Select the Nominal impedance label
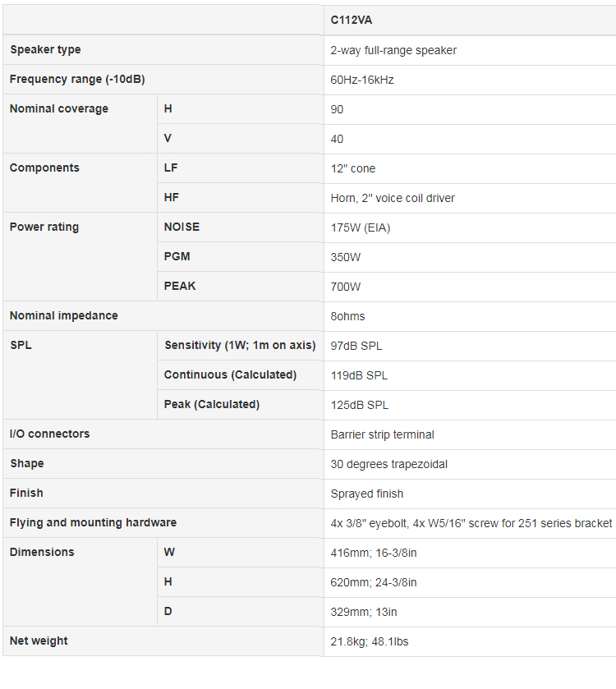The width and height of the screenshot is (616, 689). [x=64, y=315]
